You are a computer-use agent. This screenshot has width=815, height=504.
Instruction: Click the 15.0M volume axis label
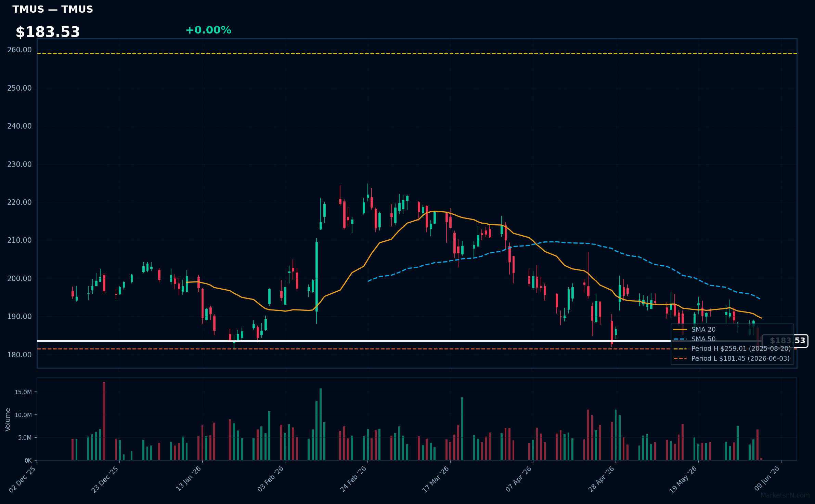coord(23,392)
